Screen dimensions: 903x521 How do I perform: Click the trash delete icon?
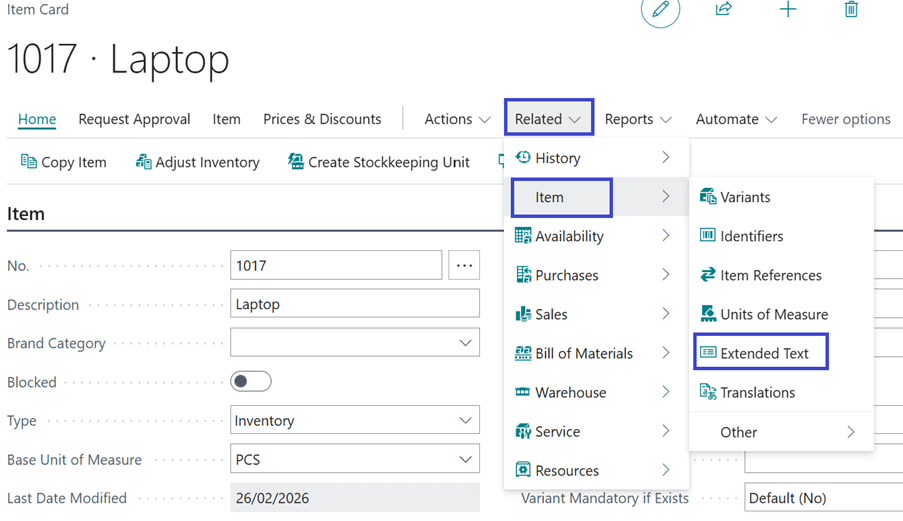[x=851, y=9]
